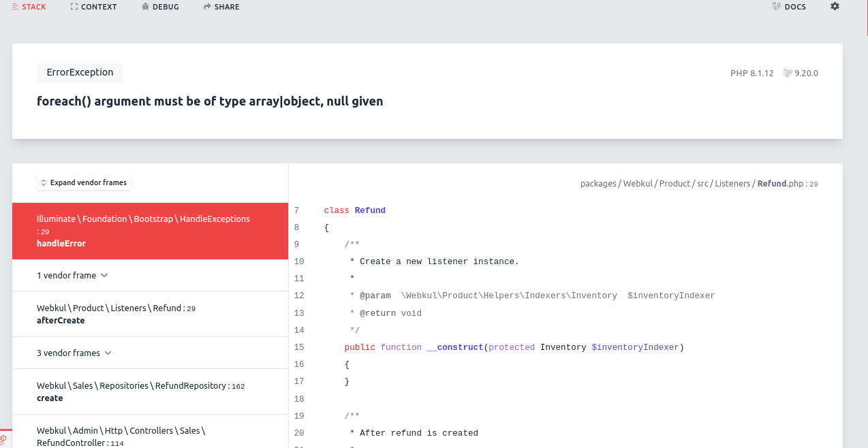Click line number 15 in code view

coord(299,347)
